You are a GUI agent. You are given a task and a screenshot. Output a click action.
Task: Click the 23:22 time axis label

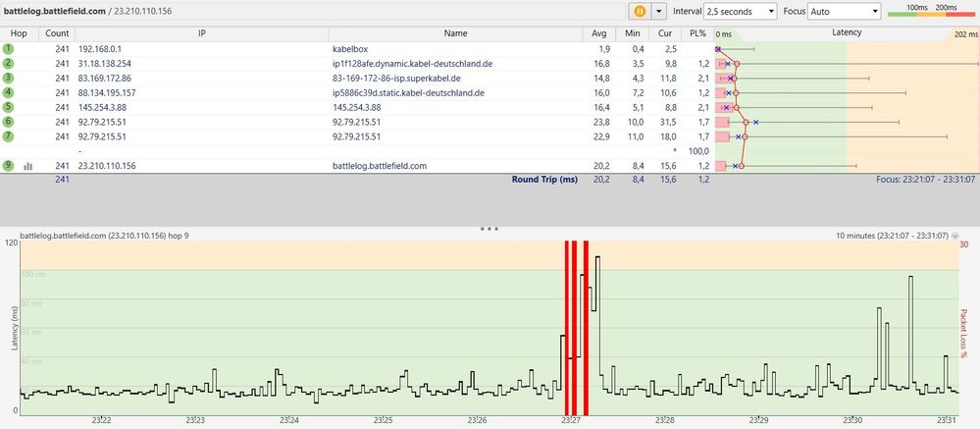pos(101,422)
